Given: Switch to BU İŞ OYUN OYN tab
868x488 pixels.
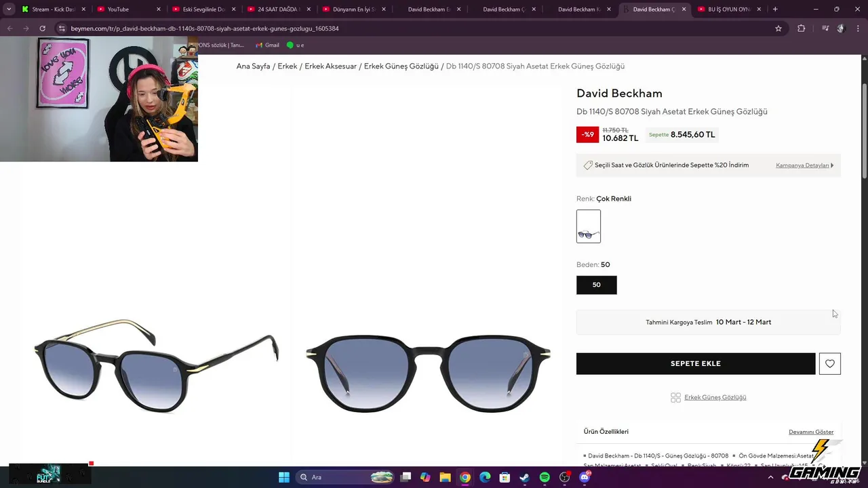Looking at the screenshot, I should click(729, 9).
